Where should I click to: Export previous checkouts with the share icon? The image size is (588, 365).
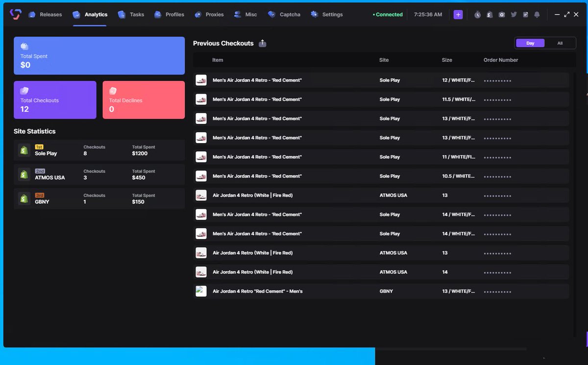263,43
